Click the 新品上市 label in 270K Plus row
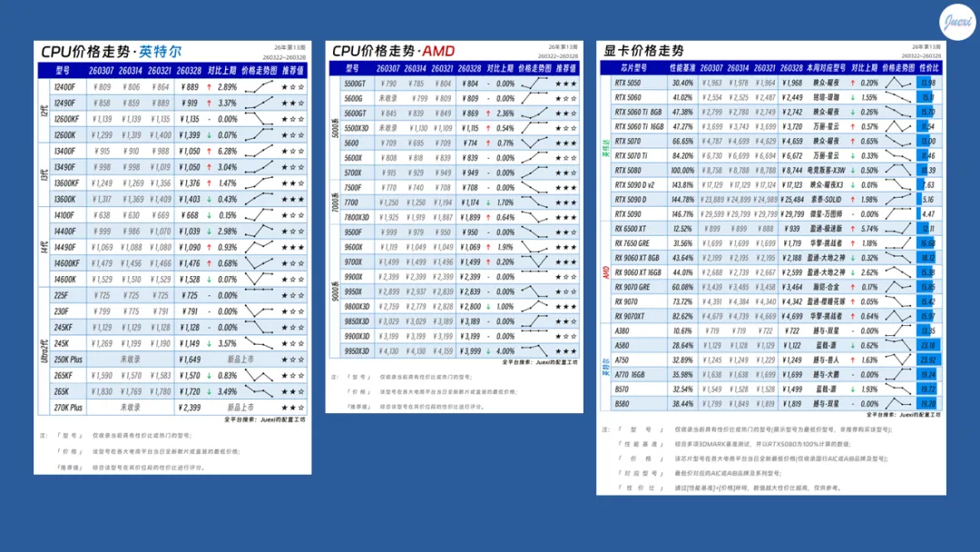 pos(240,408)
